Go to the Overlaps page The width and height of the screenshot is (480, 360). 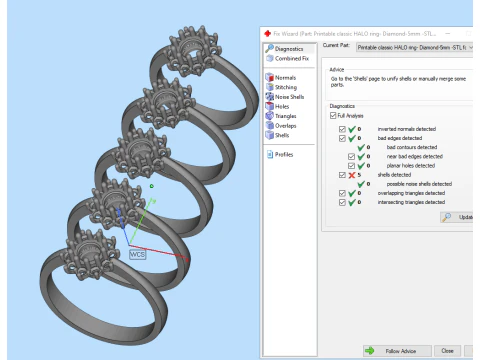pos(286,126)
